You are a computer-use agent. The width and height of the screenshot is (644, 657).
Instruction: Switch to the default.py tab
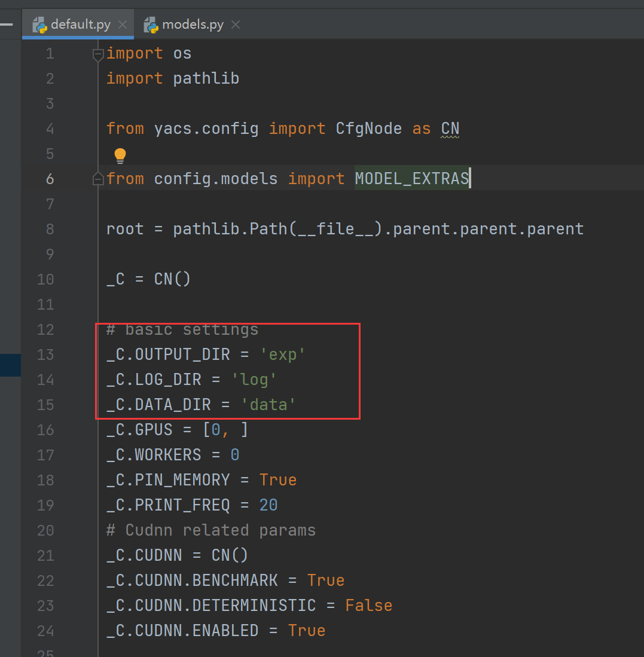(x=78, y=25)
